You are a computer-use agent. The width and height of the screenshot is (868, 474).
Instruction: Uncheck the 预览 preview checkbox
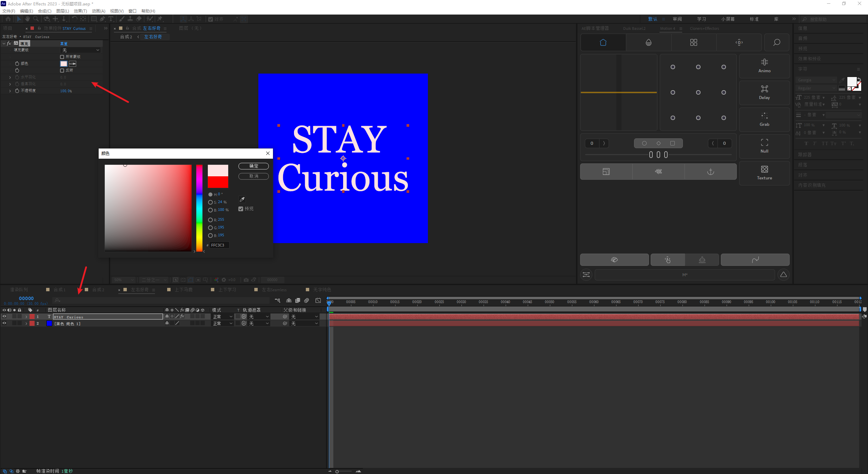pos(241,209)
